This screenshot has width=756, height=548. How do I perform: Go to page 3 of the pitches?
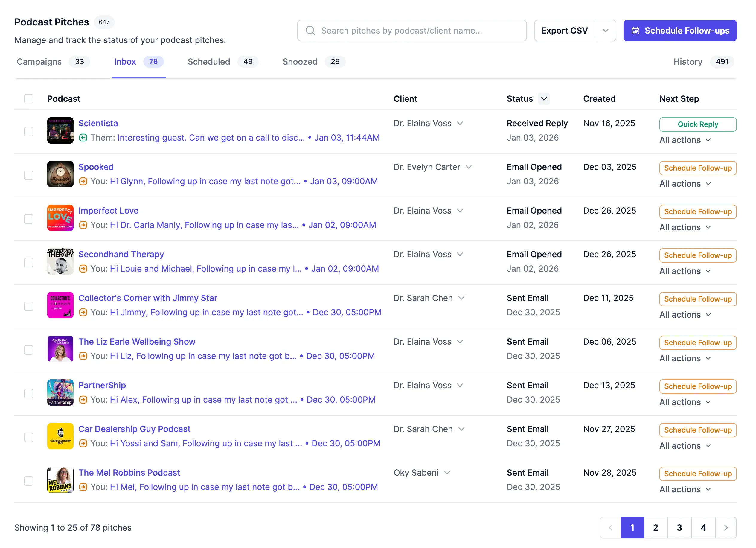click(x=679, y=528)
